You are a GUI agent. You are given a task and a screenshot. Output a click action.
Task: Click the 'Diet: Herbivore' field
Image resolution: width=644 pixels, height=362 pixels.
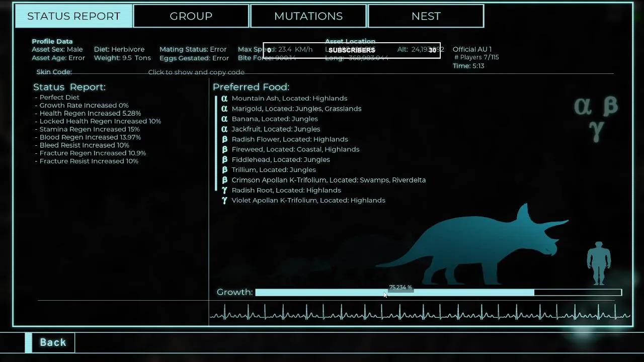pyautogui.click(x=119, y=50)
